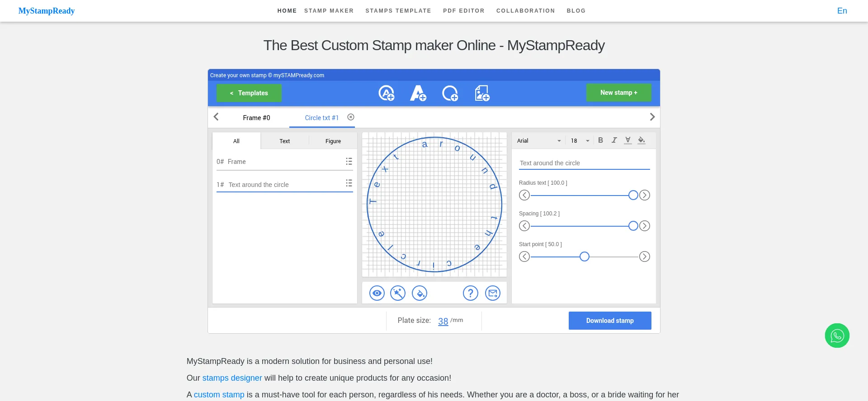Go to next element tab arrow
Viewport: 868px width, 401px height.
[652, 117]
